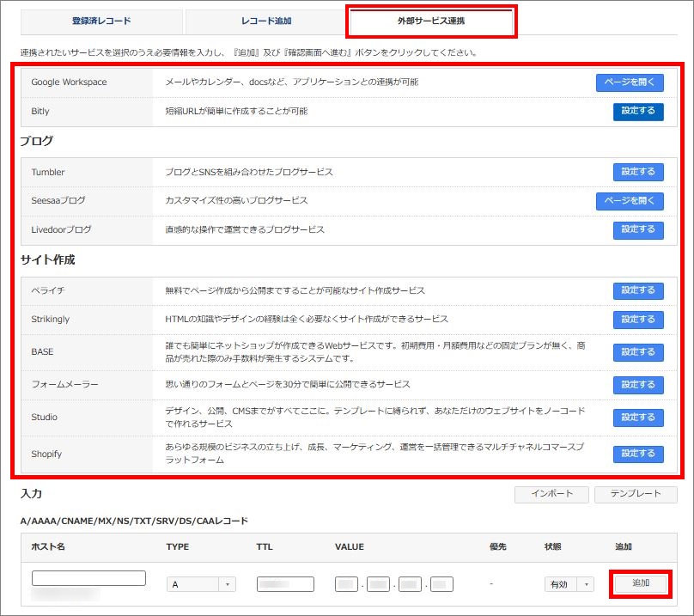Click the fourth VALUE octet field

pyautogui.click(x=441, y=584)
